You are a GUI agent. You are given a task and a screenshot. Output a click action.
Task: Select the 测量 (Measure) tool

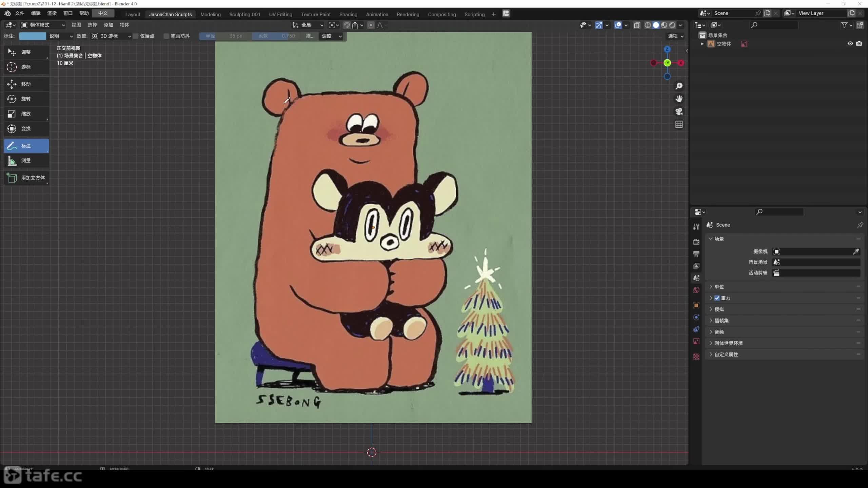26,161
